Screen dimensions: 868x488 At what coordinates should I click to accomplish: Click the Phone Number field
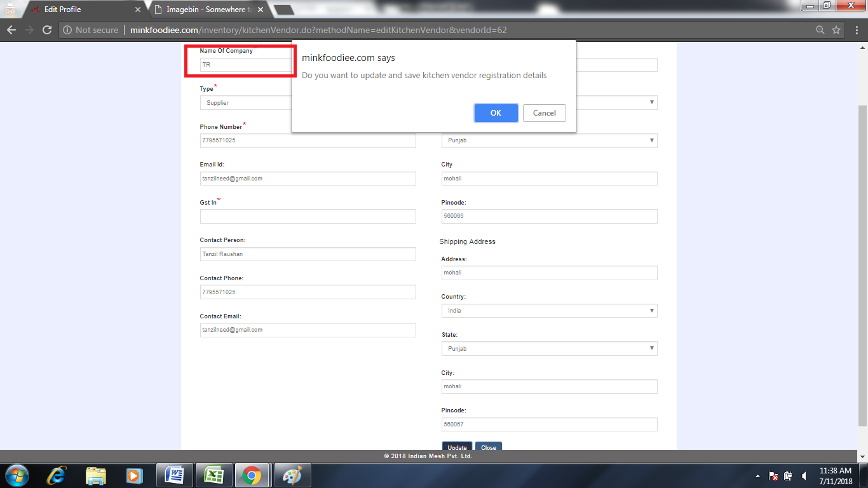(x=308, y=140)
